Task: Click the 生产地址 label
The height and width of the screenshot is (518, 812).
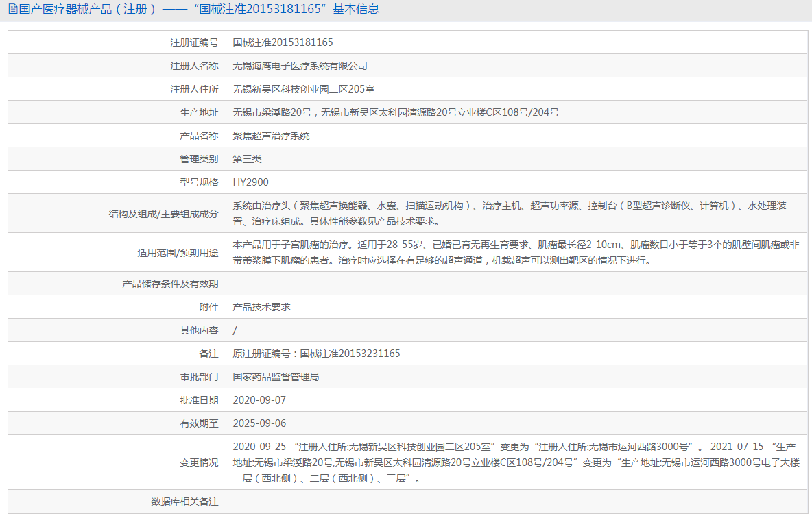Action: [x=199, y=112]
